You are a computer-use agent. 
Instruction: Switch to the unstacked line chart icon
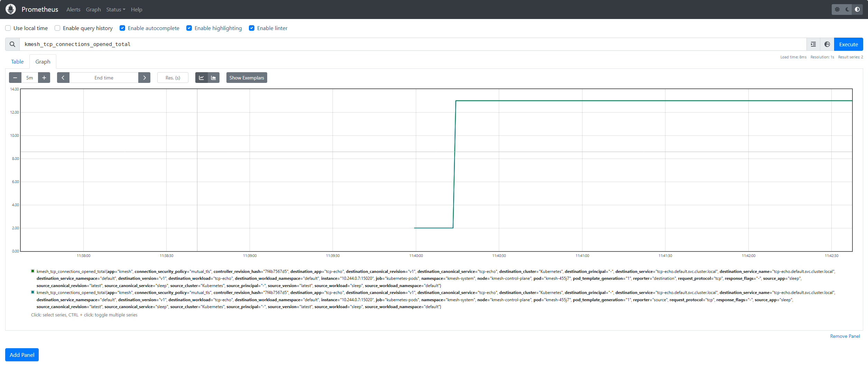[202, 78]
